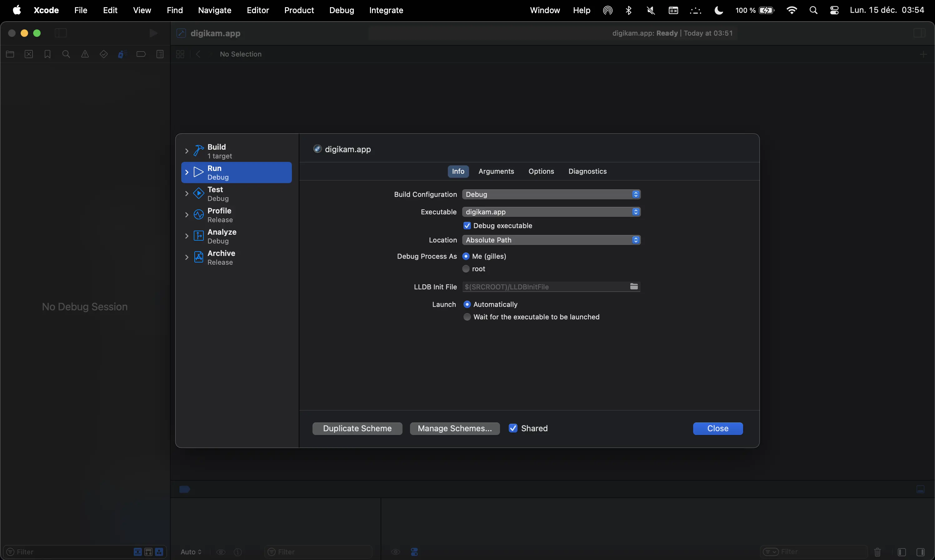Open the Test navigator
The width and height of the screenshot is (935, 560).
tap(103, 54)
